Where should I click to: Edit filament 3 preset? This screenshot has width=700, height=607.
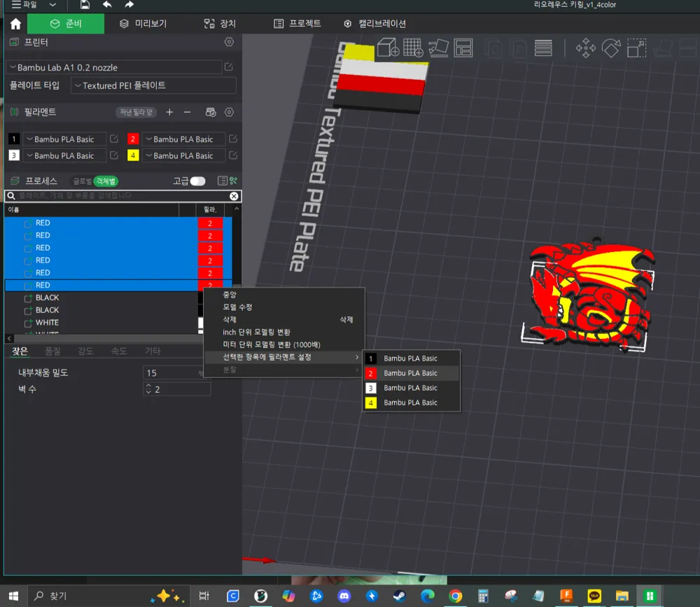tap(114, 155)
